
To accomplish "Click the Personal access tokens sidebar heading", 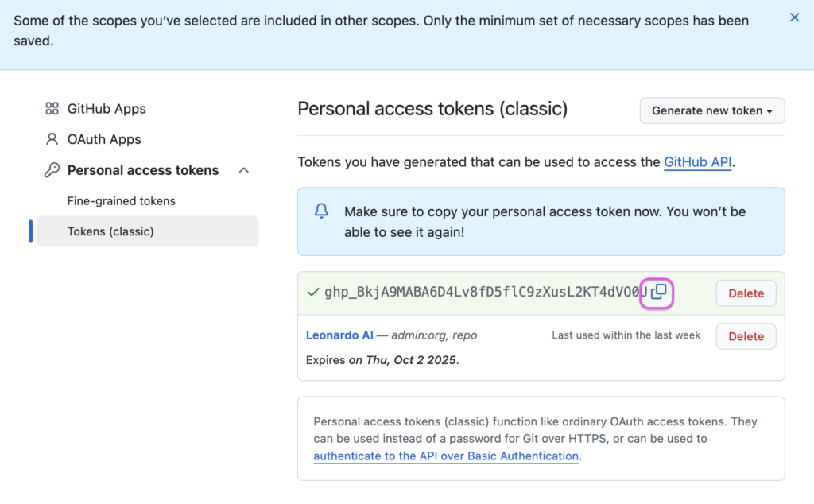I will click(143, 170).
